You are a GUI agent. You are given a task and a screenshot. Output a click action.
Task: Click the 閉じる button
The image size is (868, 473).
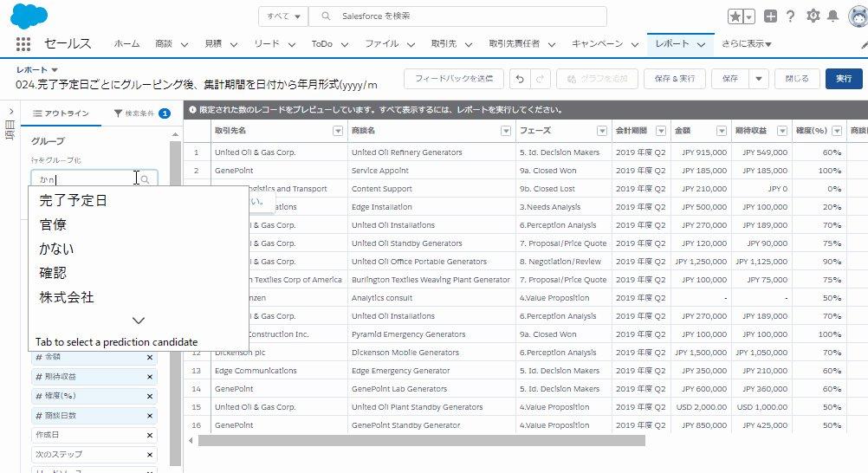click(x=797, y=79)
